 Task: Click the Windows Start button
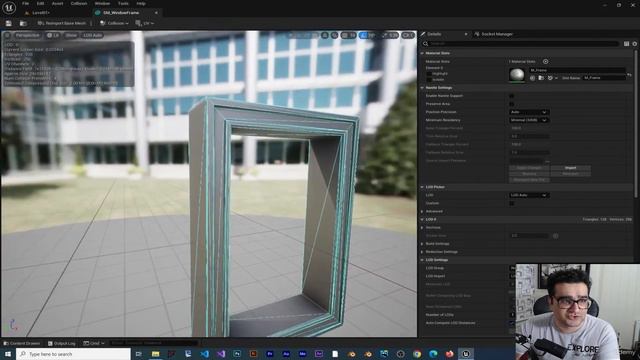[x=8, y=354]
